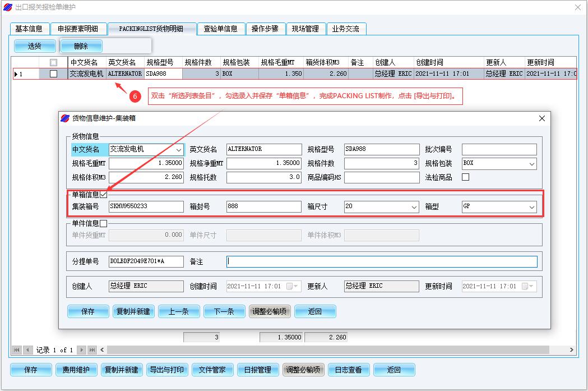Image resolution: width=588 pixels, height=391 pixels.
Task: Expand the 箱尺寸 dropdown
Action: click(x=414, y=207)
